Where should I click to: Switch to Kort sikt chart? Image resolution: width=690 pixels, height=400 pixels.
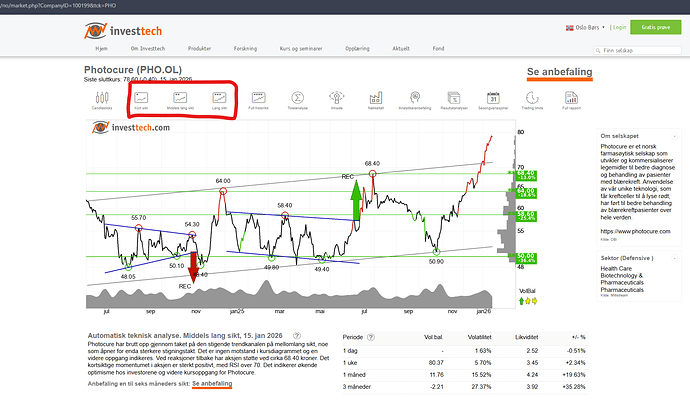(143, 98)
